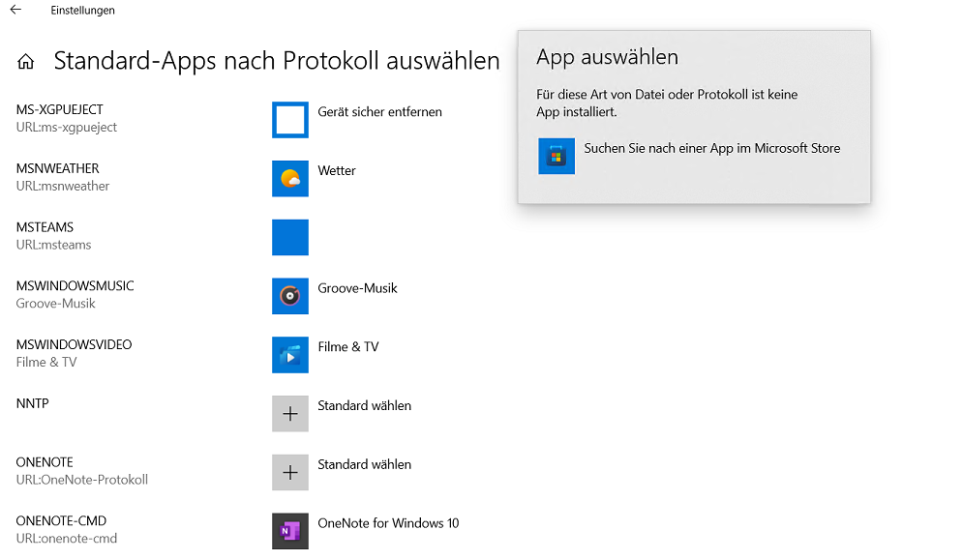Viewport: 963px width, 560px height.
Task: Click the URL:ms-xgpueject description
Action: [x=67, y=127]
